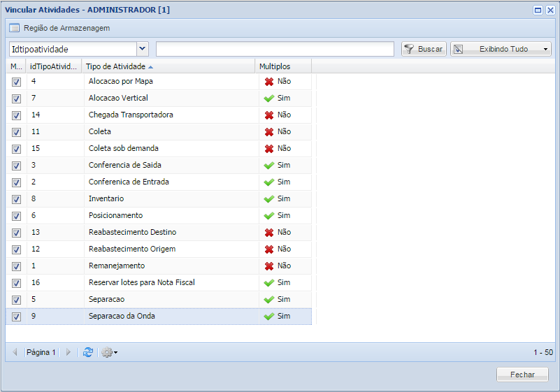Uncheck the Alocacao por Mapa checkbox
The height and width of the screenshot is (392, 560).
tap(16, 82)
